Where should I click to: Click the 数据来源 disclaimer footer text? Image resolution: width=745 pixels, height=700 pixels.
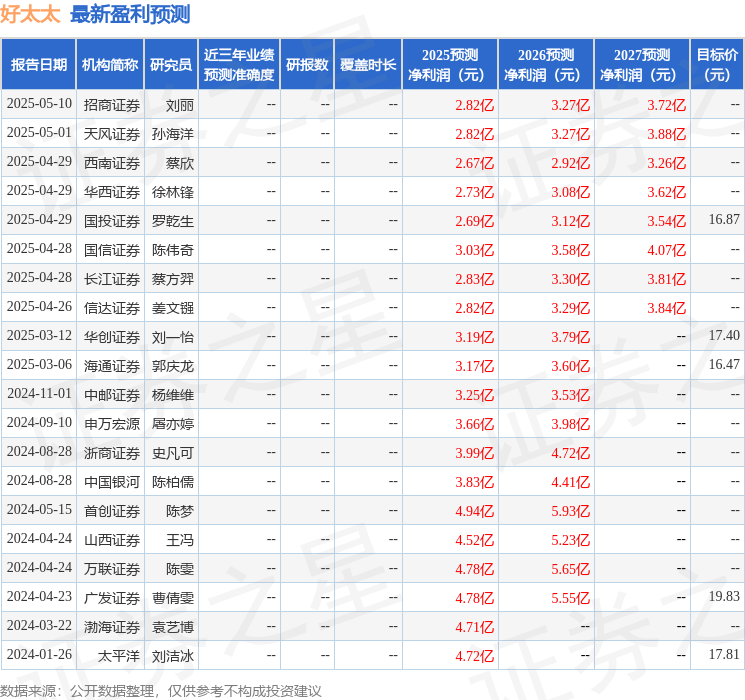point(161,690)
